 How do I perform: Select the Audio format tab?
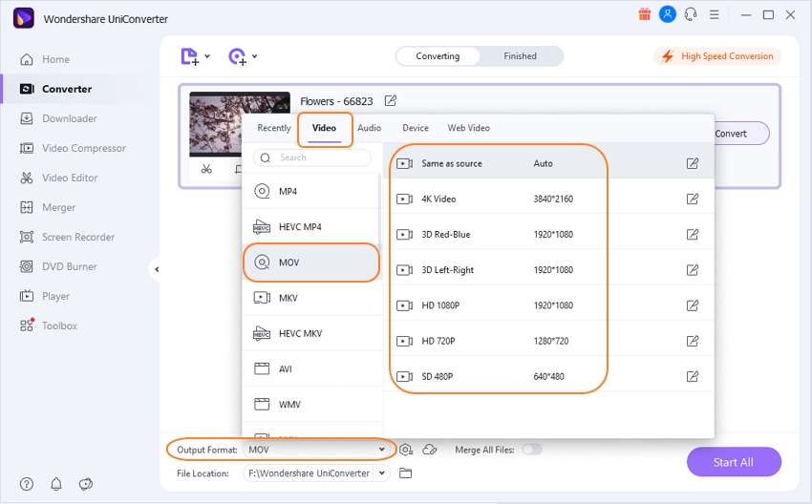pyautogui.click(x=370, y=128)
